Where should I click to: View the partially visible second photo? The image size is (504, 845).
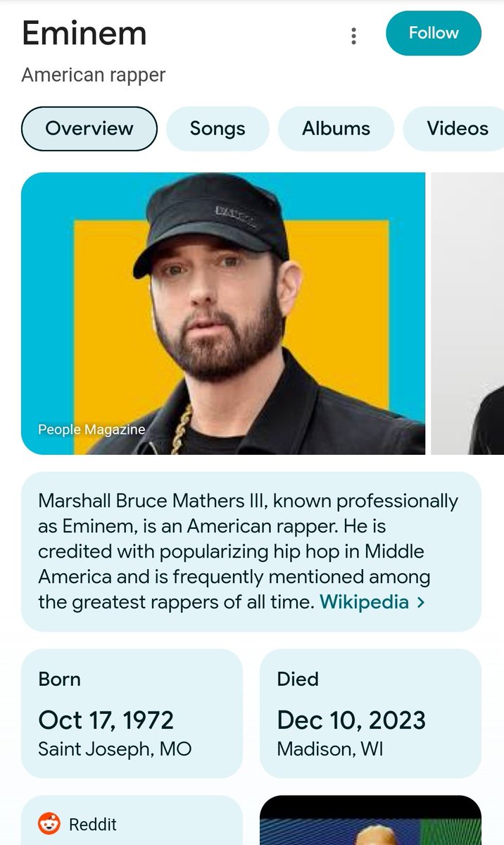pos(467,313)
